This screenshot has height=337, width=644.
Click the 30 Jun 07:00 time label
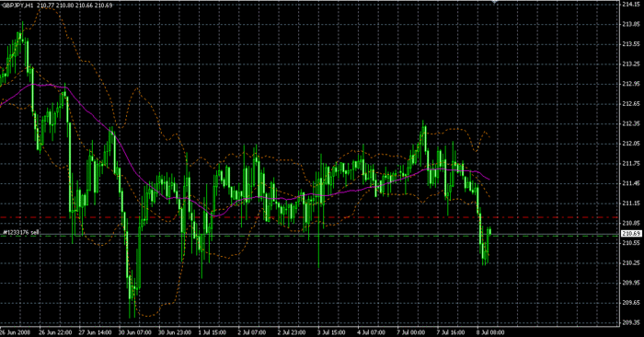(x=134, y=332)
